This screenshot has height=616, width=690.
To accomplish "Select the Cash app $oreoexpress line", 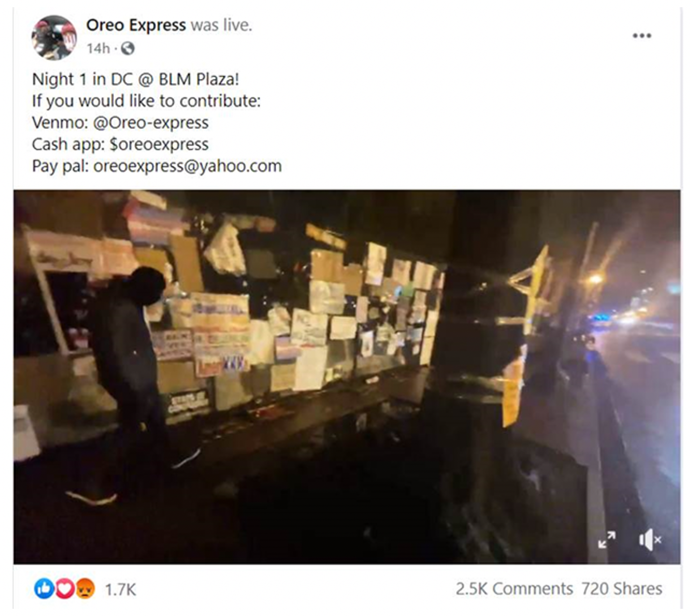I will (x=120, y=144).
